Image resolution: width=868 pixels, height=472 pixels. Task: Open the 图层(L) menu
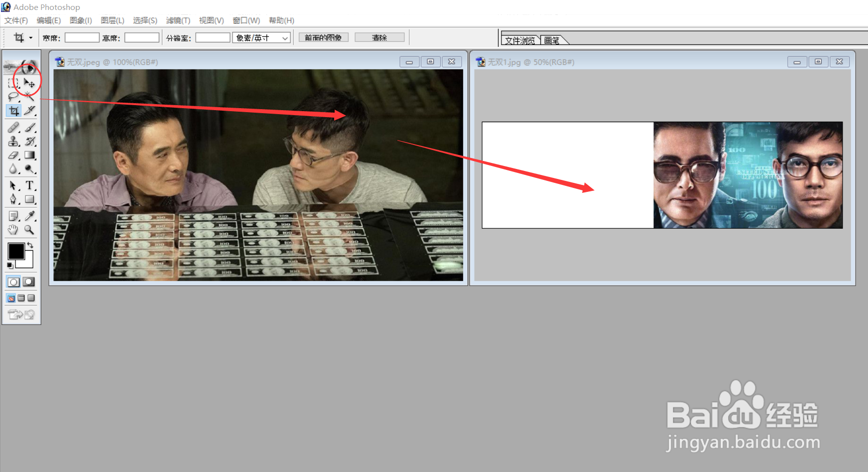(x=113, y=20)
